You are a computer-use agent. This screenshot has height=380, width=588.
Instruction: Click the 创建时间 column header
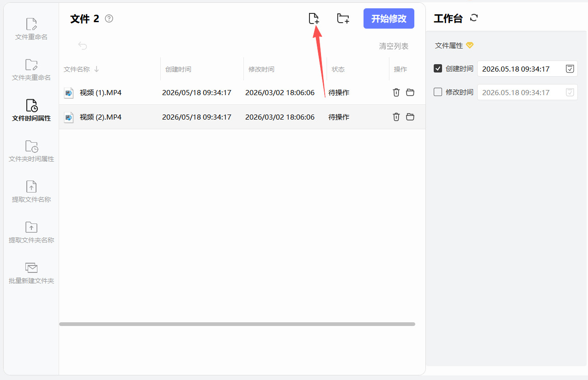tap(178, 69)
